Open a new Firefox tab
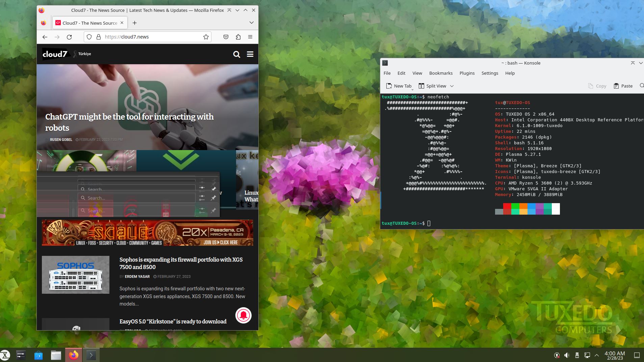Viewport: 644px width, 362px height. point(134,23)
